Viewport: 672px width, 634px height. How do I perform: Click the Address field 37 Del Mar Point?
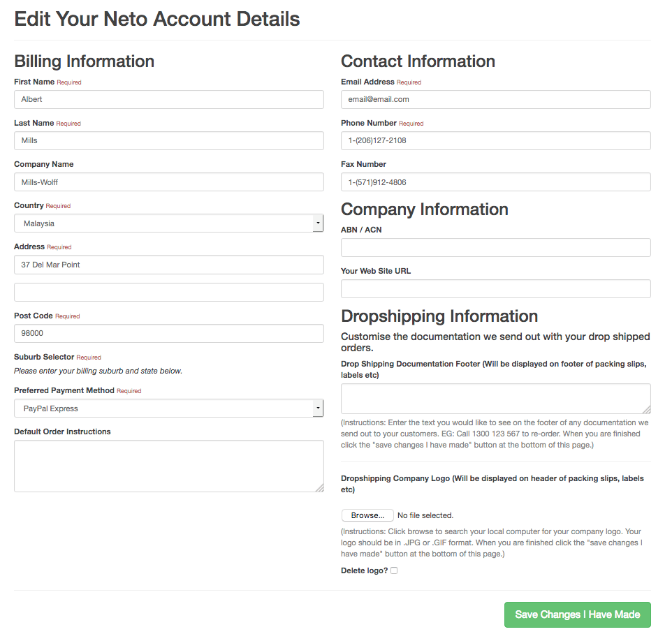pyautogui.click(x=169, y=265)
